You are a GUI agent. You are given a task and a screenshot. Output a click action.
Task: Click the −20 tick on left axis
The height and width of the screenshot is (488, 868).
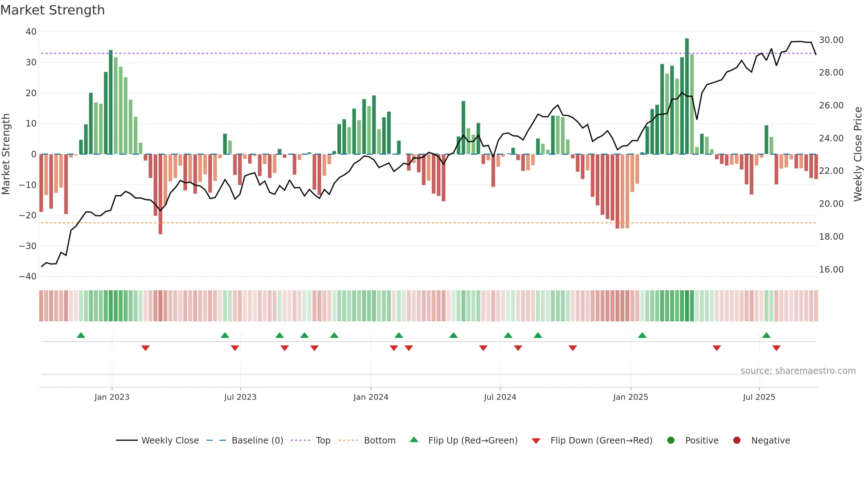point(28,215)
